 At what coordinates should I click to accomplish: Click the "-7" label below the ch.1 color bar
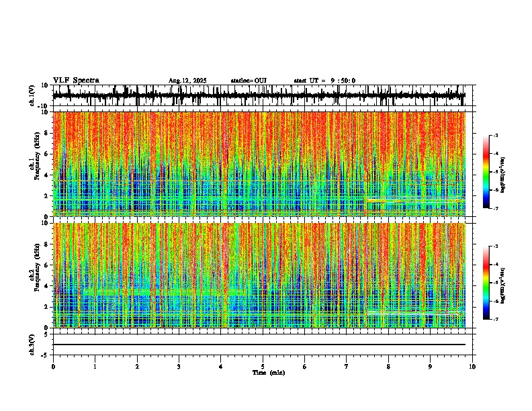[x=495, y=208]
